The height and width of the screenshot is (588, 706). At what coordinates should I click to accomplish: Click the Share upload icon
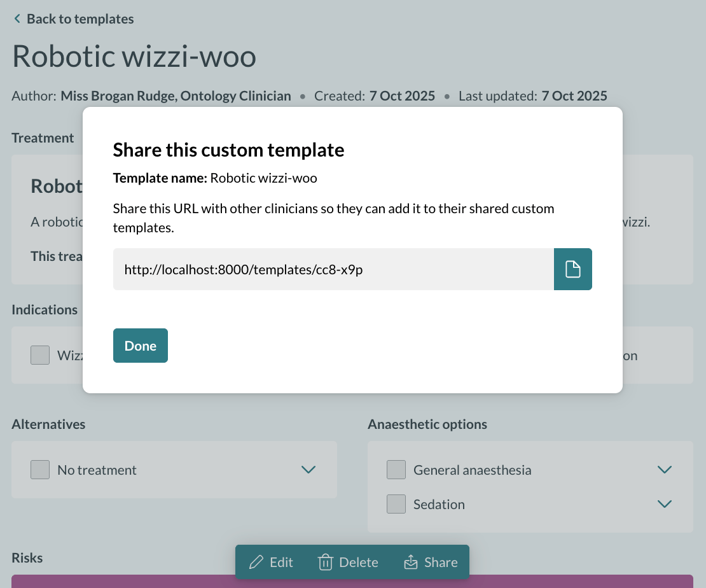tap(411, 562)
